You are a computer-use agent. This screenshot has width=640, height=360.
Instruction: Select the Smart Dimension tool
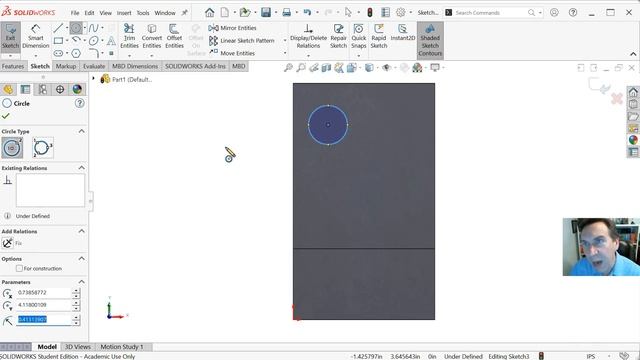tap(36, 37)
